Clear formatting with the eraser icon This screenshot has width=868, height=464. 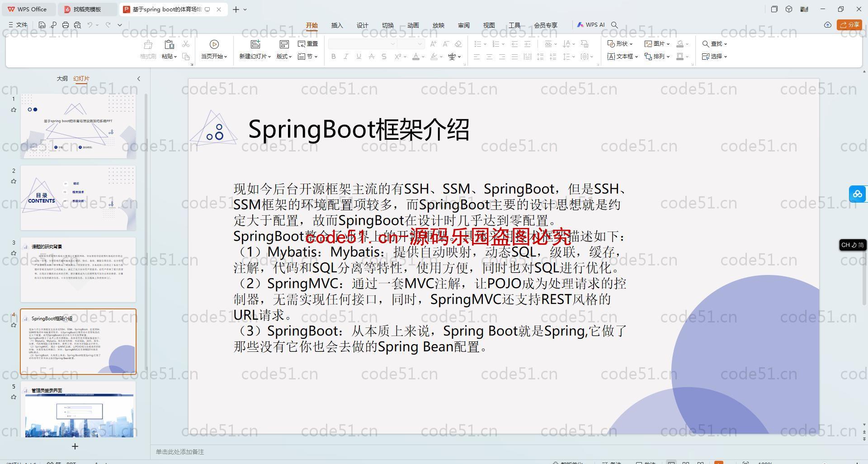(458, 44)
